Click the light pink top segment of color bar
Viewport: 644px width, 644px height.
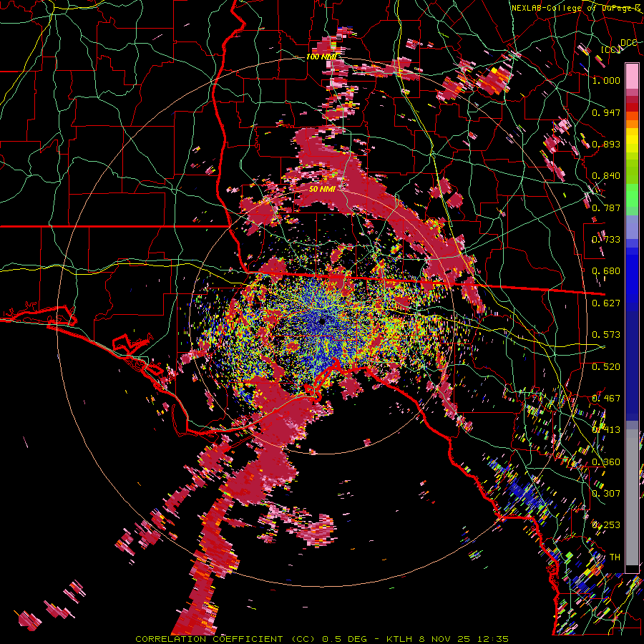point(632,76)
